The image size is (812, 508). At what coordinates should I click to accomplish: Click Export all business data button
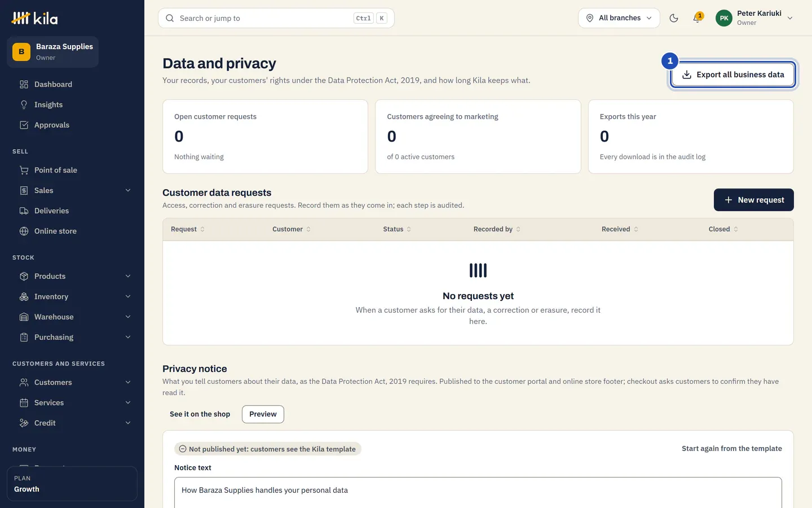(732, 75)
